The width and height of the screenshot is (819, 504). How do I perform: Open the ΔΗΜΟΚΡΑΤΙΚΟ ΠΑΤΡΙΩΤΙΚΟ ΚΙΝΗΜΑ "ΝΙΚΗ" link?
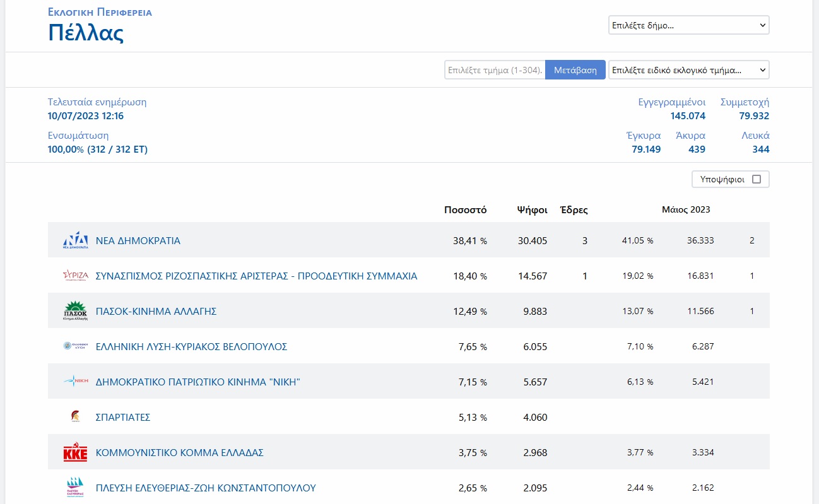(198, 382)
